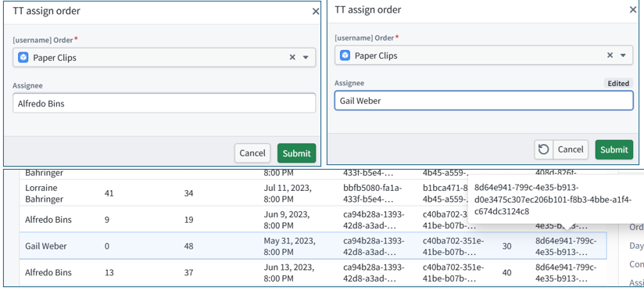Cancel the dialog assigning to Gail Weber
Viewport: 644px width, 291px height.
pyautogui.click(x=571, y=149)
